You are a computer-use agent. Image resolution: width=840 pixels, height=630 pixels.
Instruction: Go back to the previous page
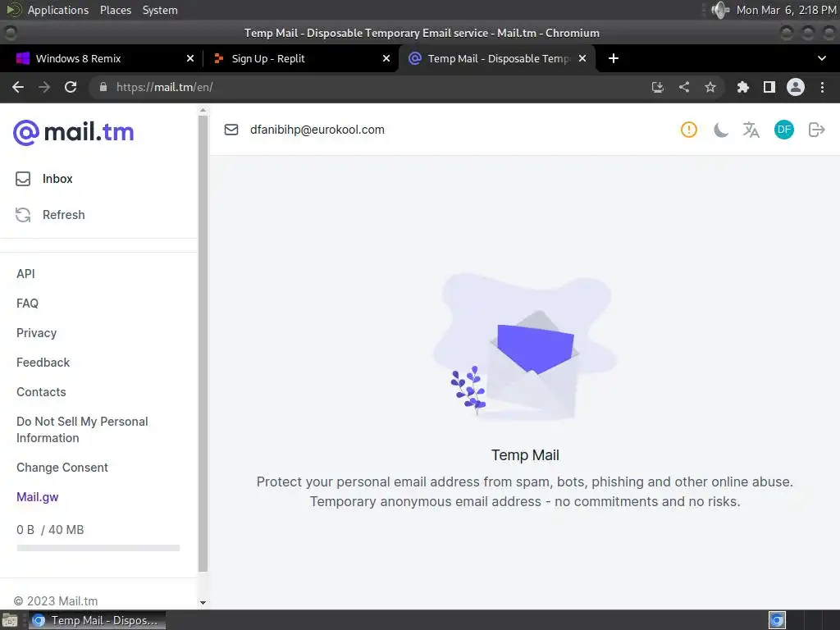click(x=18, y=87)
